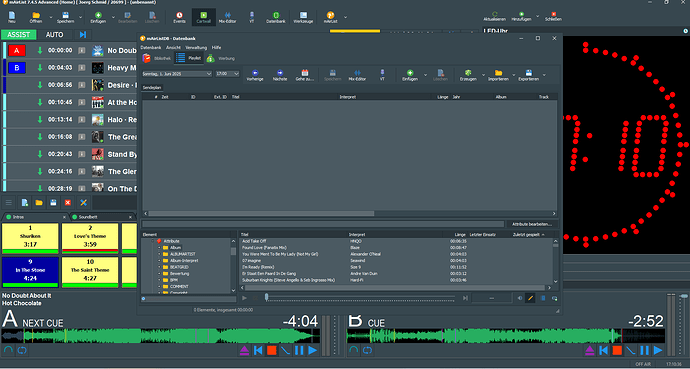
Task: Open the Verwaltung menu
Action: [x=196, y=47]
